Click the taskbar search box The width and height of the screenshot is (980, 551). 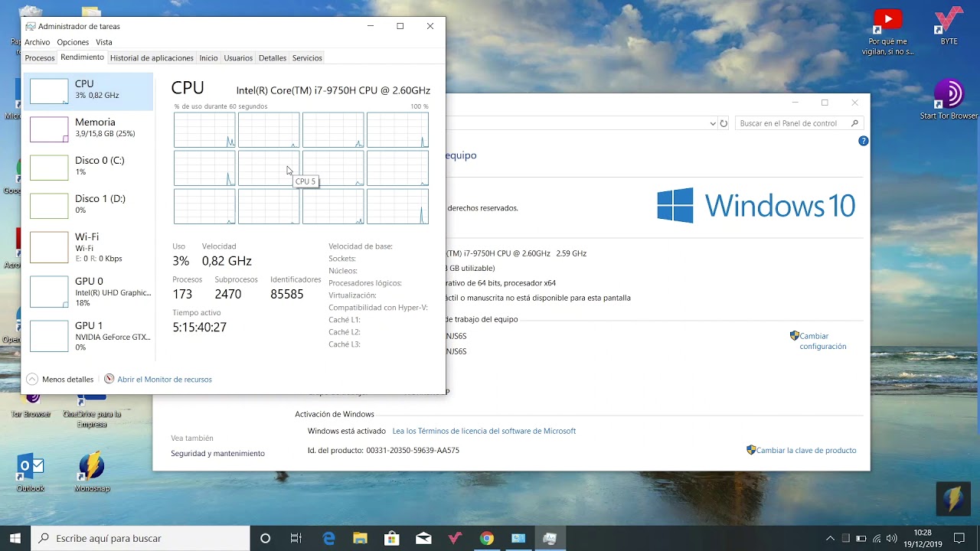[141, 538]
